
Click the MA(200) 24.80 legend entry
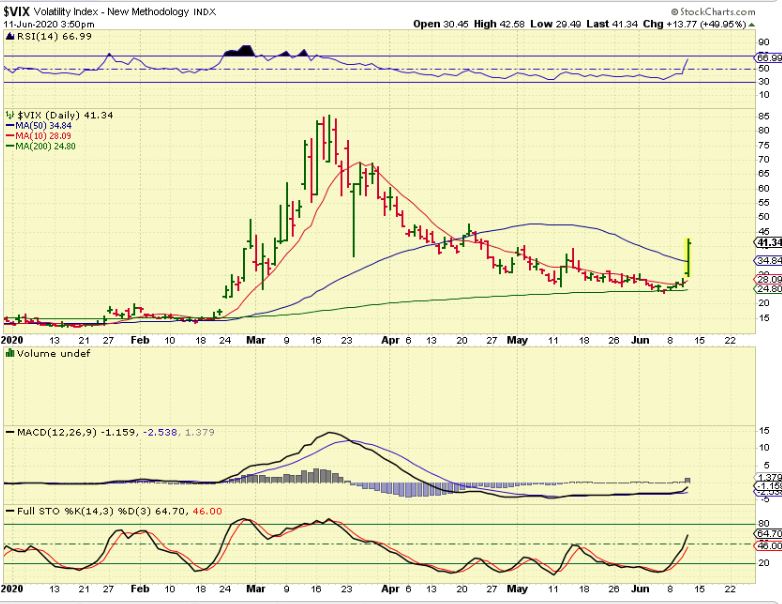tap(45, 146)
